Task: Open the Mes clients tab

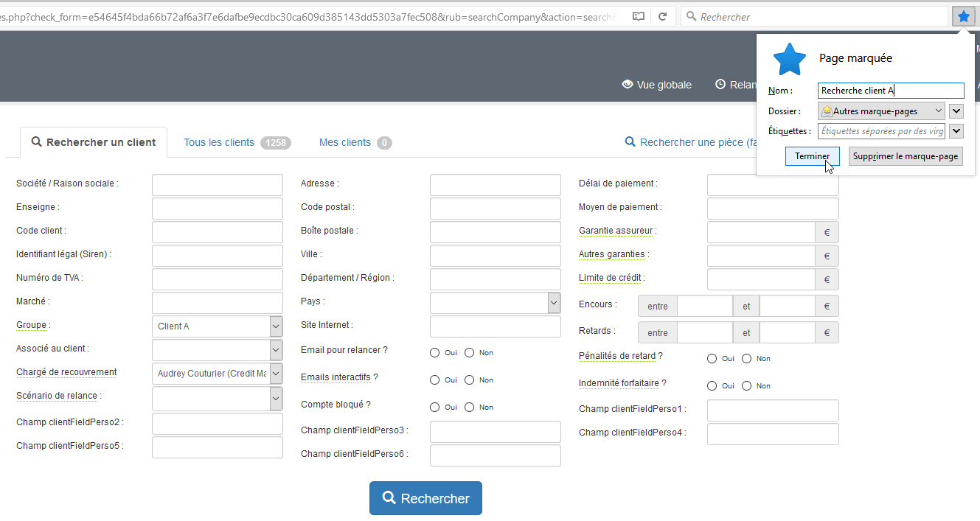Action: tap(345, 142)
